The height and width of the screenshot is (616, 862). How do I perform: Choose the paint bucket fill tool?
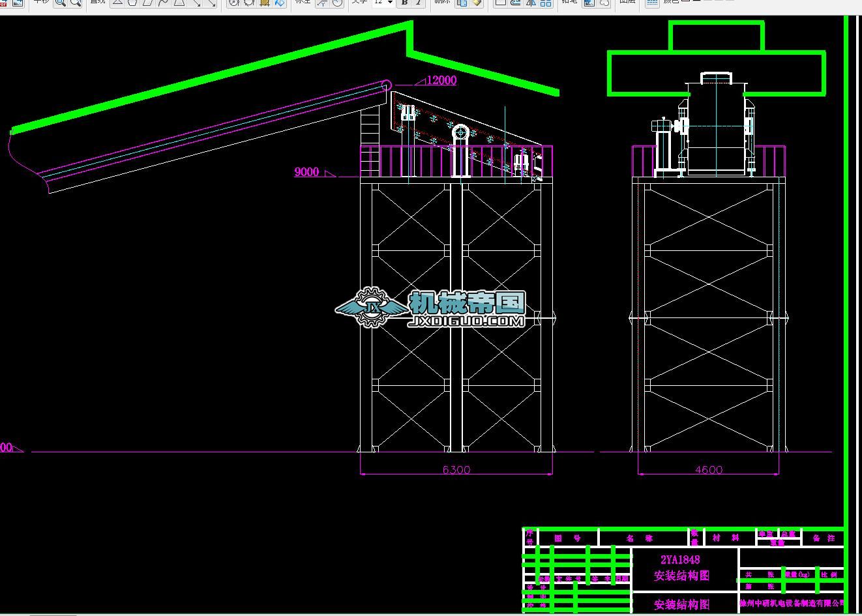pyautogui.click(x=280, y=3)
